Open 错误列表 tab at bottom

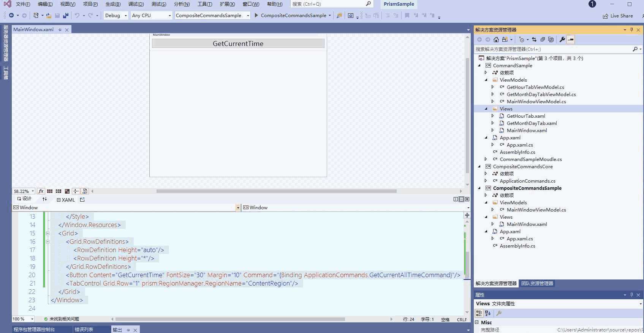[x=84, y=329]
